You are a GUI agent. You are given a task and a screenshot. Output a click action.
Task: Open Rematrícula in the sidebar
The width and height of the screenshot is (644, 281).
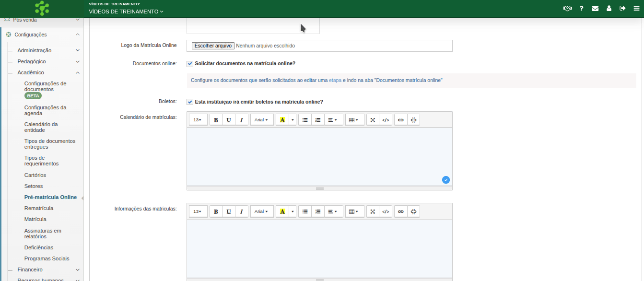(39, 208)
